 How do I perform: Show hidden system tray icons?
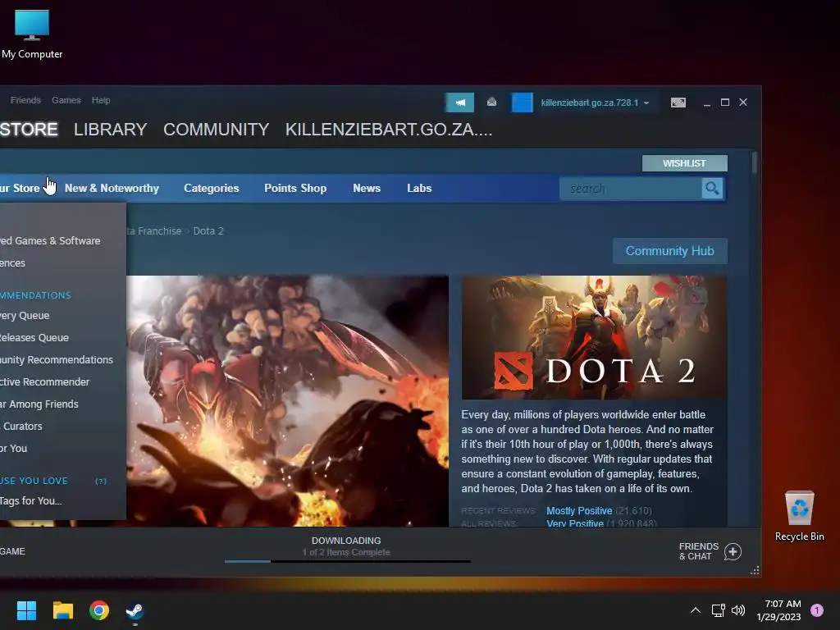(696, 610)
